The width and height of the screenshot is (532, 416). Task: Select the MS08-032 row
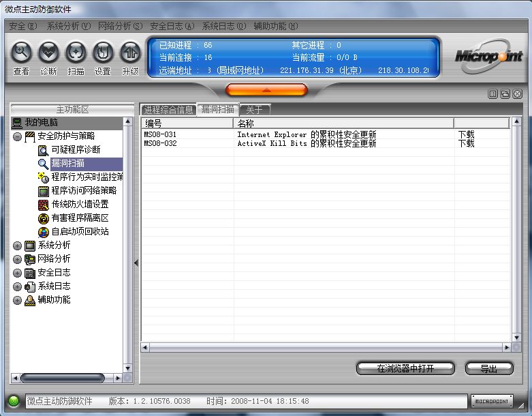pyautogui.click(x=326, y=143)
